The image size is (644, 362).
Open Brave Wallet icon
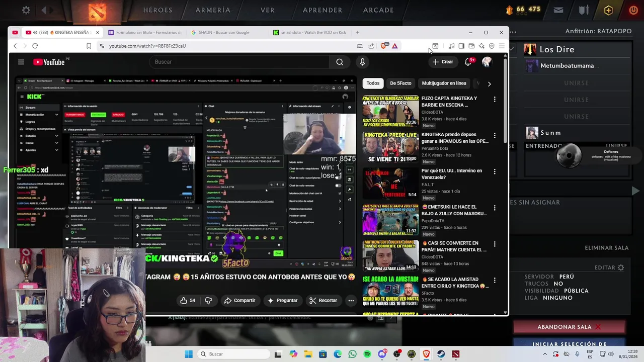[471, 46]
